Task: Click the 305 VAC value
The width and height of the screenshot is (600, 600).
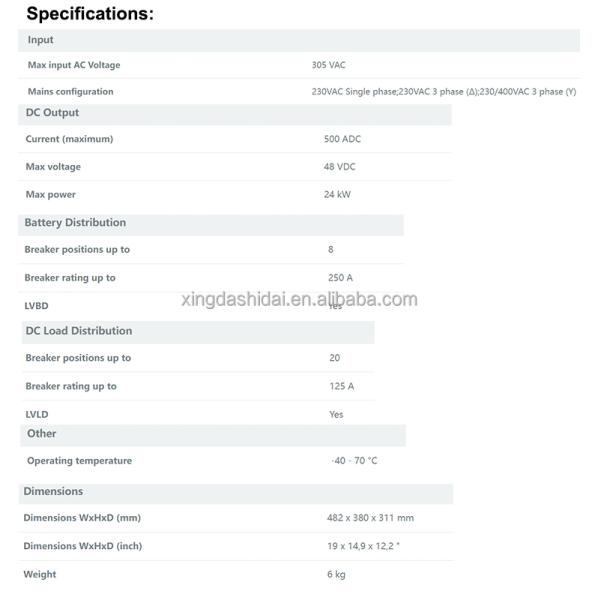Action: (x=329, y=65)
